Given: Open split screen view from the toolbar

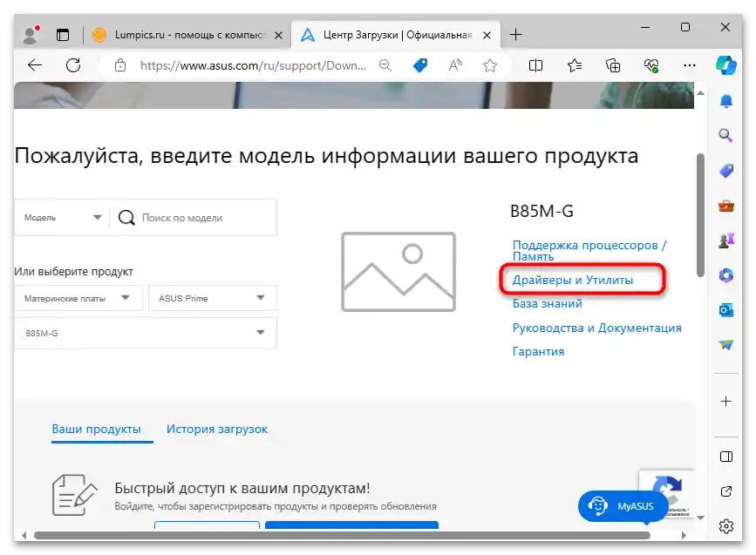Looking at the screenshot, I should (535, 65).
